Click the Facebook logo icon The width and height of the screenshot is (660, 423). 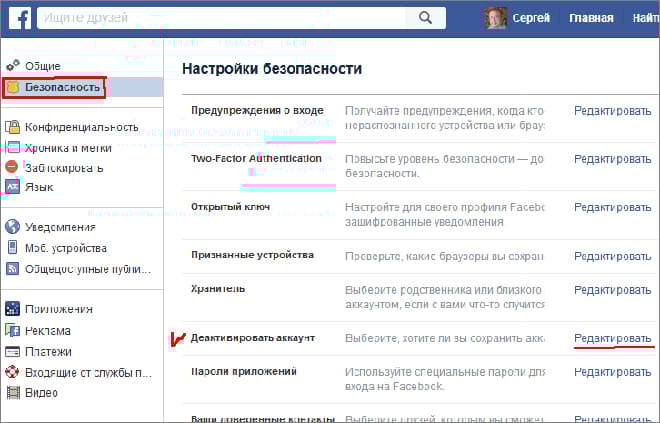click(x=20, y=18)
